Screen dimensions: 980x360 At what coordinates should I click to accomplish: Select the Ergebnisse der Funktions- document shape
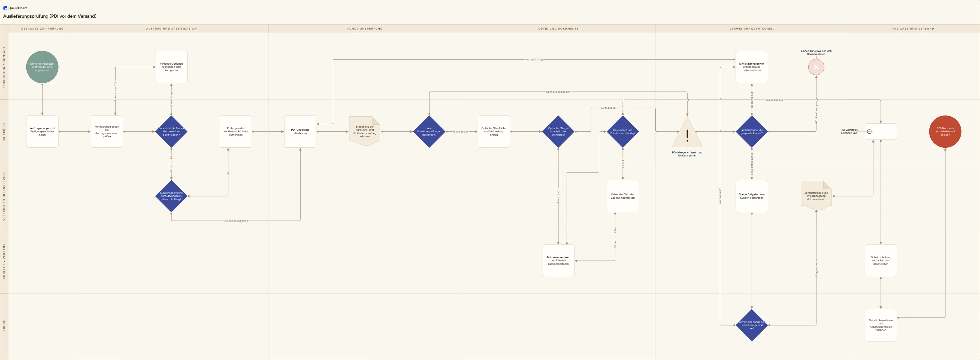tap(364, 131)
